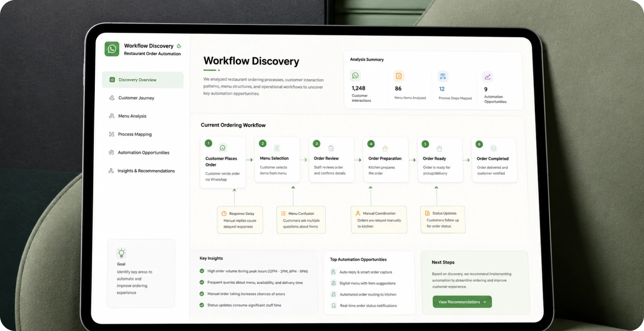Click the purple chart icon above Automation Opportunities count

(x=488, y=77)
